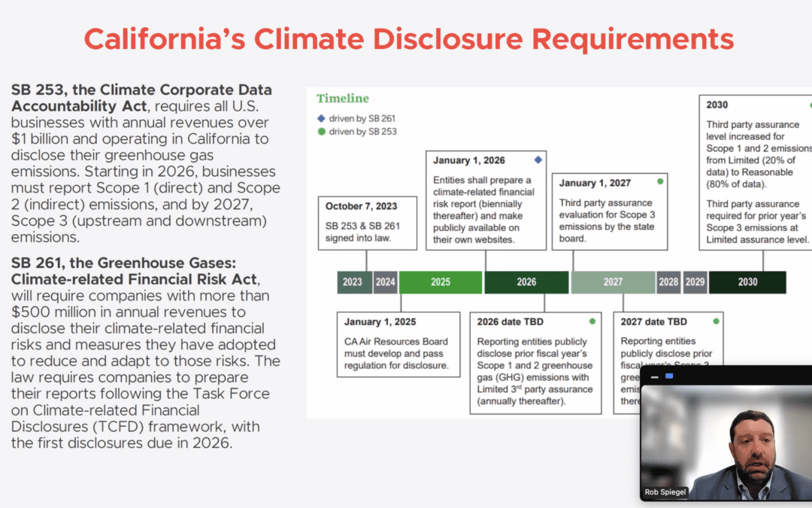Click the blue diamond next to 'driven by SB 261'
The width and height of the screenshot is (812, 508).
321,119
